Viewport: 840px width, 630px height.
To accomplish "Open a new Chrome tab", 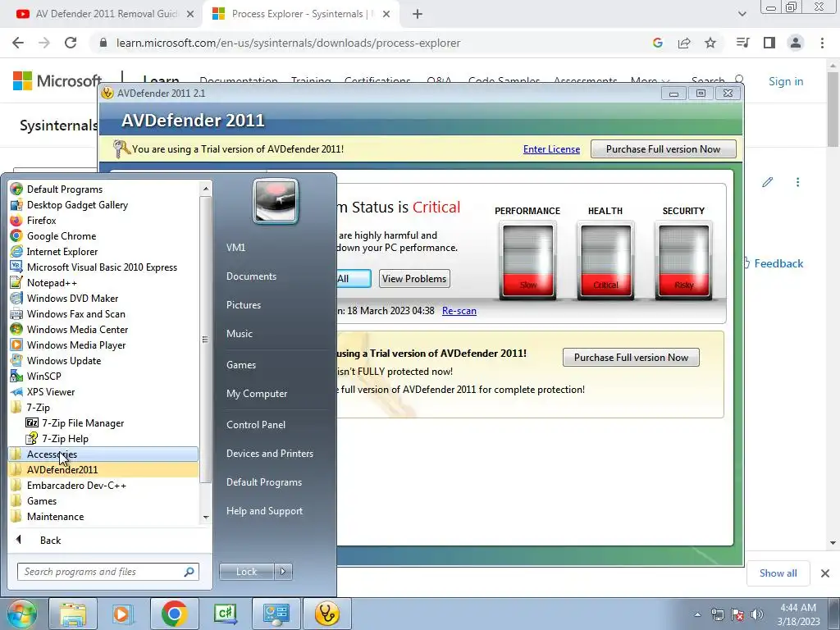I will [418, 15].
